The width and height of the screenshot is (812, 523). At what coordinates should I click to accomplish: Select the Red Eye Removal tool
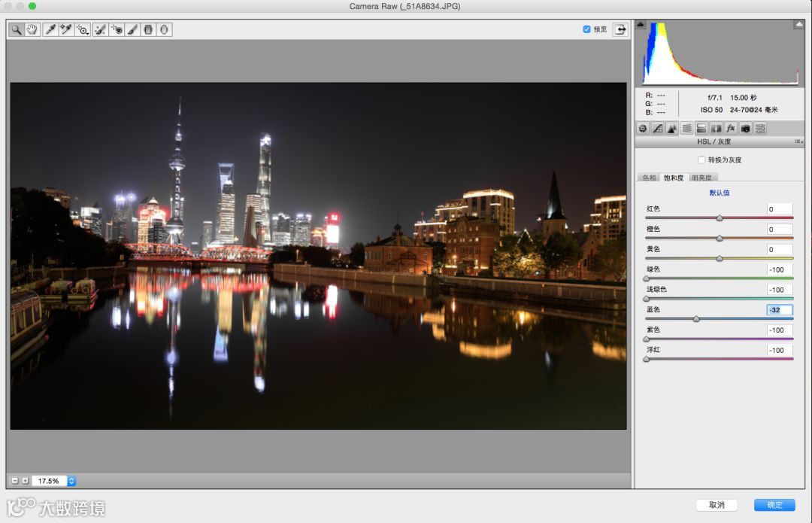pyautogui.click(x=117, y=29)
